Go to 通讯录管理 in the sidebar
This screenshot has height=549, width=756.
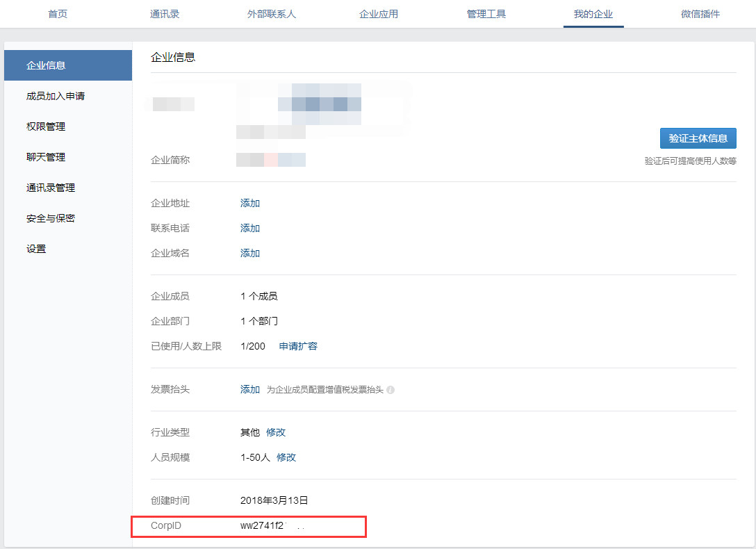[x=51, y=188]
